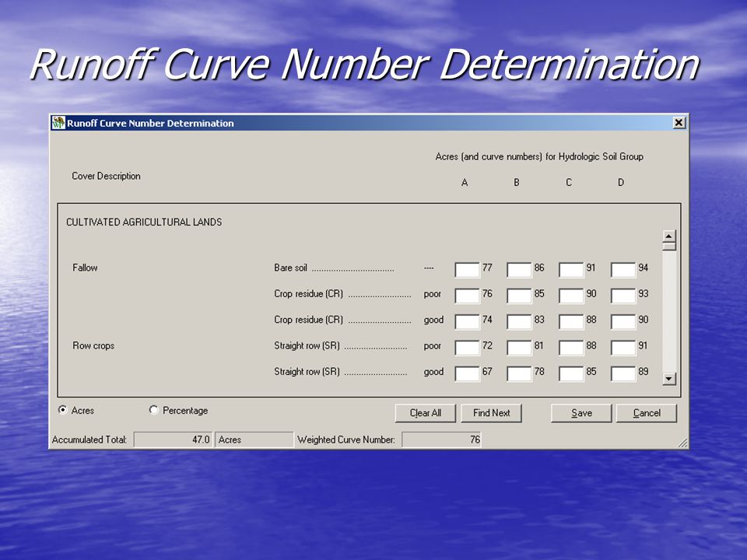The image size is (747, 560).
Task: Cancel the curve number dialog
Action: [x=647, y=413]
